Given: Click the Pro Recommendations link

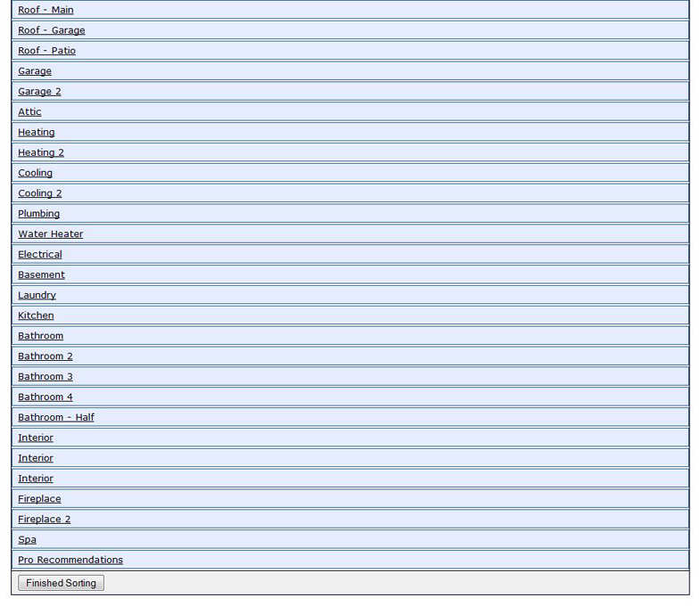Looking at the screenshot, I should (x=70, y=560).
